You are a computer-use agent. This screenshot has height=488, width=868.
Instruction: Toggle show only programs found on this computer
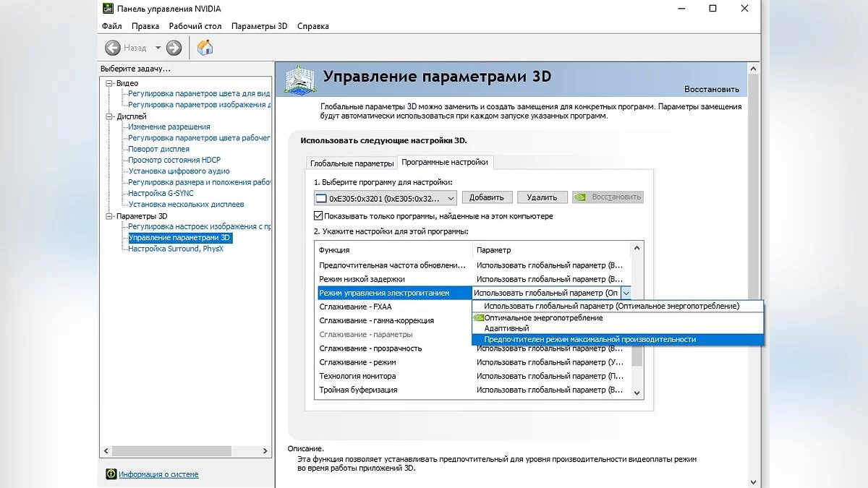[x=318, y=216]
